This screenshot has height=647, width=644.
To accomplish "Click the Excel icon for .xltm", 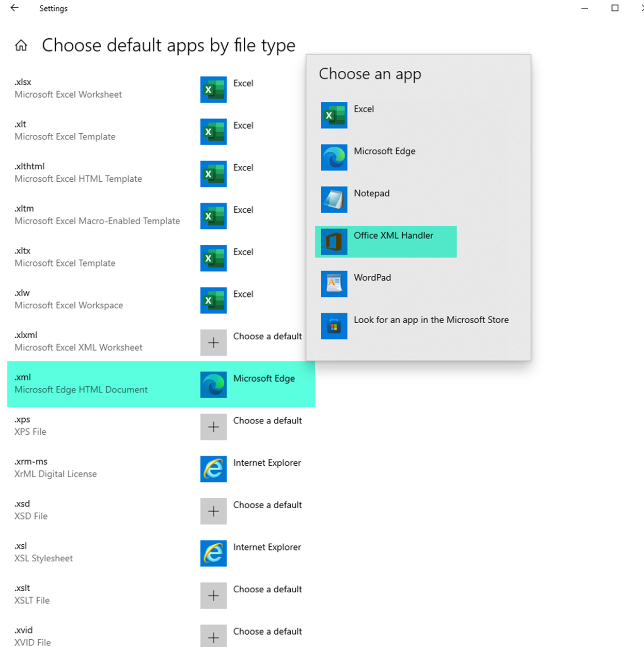I will (x=213, y=216).
